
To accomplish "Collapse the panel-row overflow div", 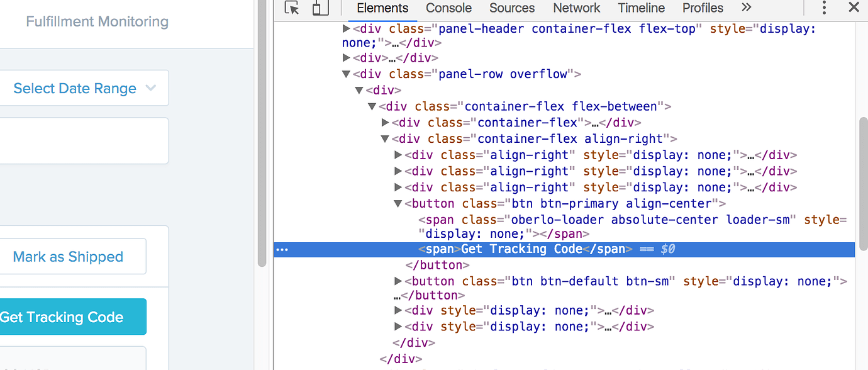I will tap(346, 74).
